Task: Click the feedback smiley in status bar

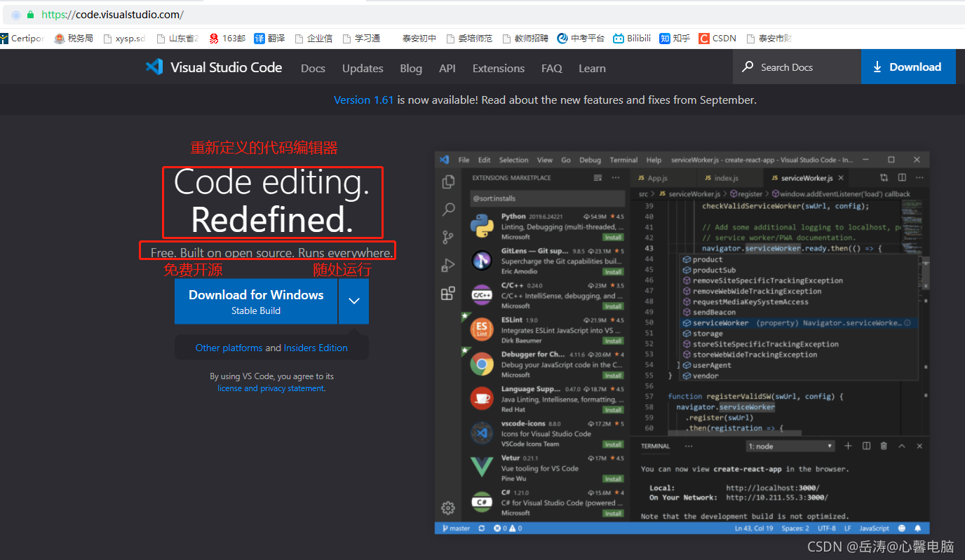Action: tap(901, 528)
